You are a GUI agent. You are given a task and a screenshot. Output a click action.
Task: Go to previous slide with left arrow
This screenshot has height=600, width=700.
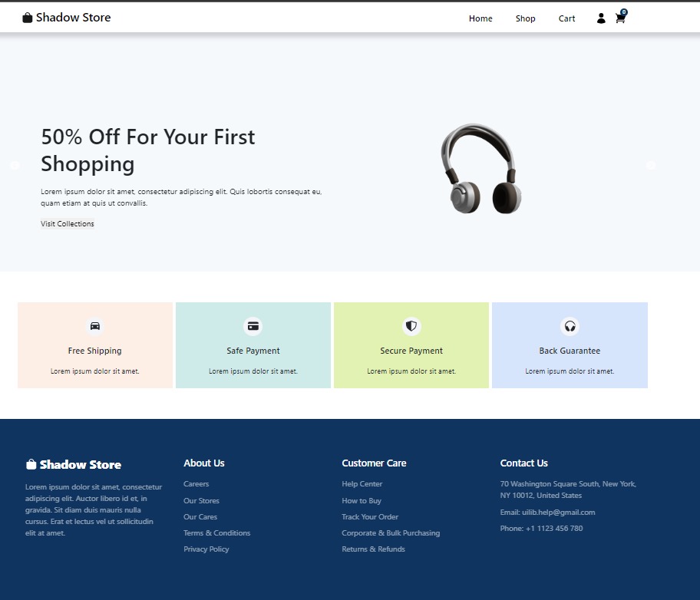15,166
